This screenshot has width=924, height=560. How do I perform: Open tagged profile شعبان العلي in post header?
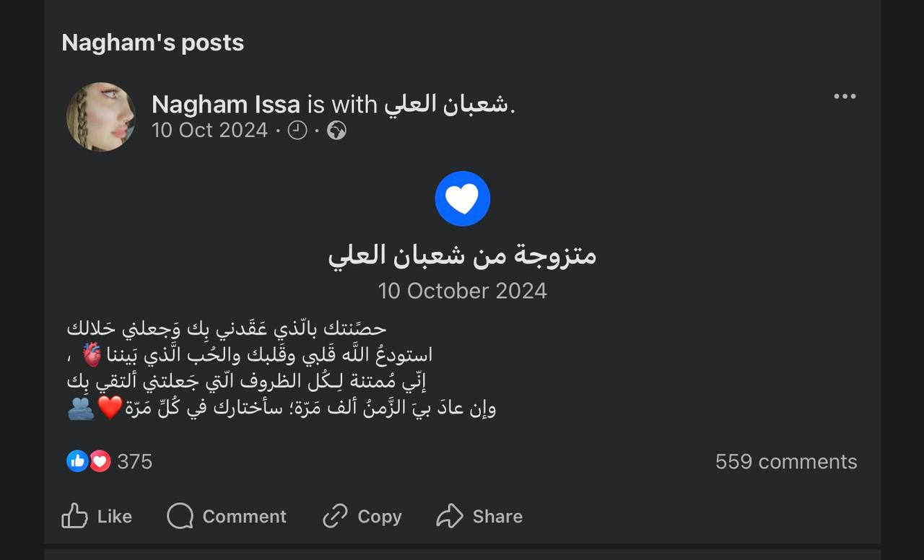pos(447,105)
